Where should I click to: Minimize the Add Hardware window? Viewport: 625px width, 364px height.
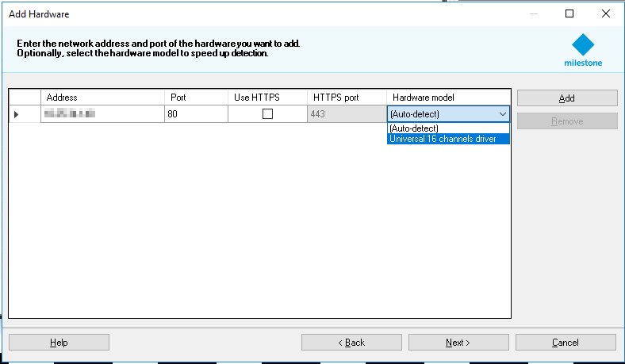(x=533, y=13)
